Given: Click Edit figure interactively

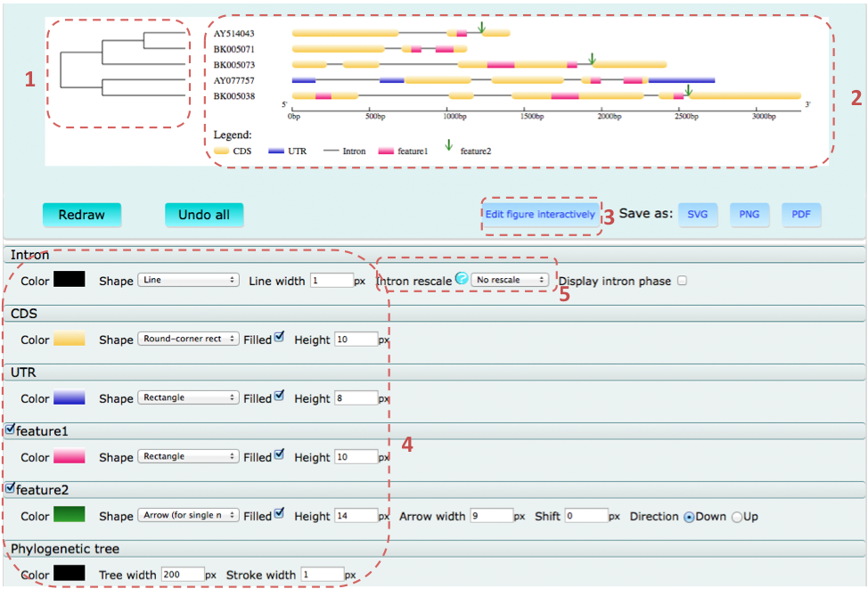Looking at the screenshot, I should click(540, 215).
